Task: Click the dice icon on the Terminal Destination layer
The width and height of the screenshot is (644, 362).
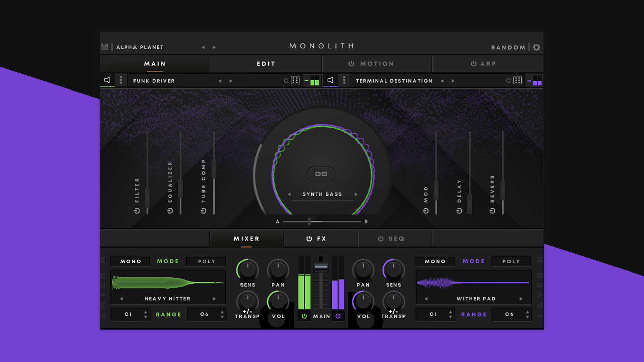Action: coord(517,80)
